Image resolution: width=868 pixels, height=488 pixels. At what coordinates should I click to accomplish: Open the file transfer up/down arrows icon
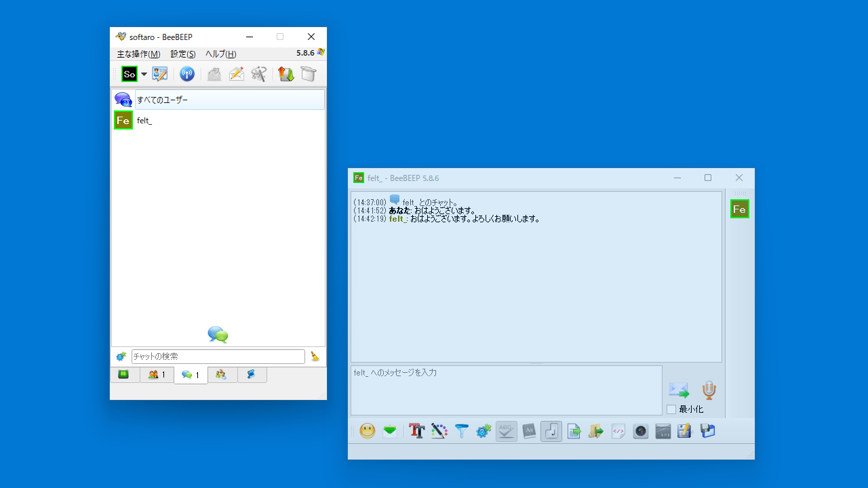pyautogui.click(x=286, y=74)
